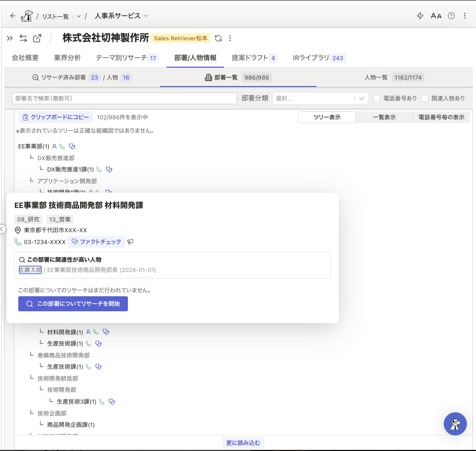Click fact check icon on 材料開発課 row

point(106,332)
